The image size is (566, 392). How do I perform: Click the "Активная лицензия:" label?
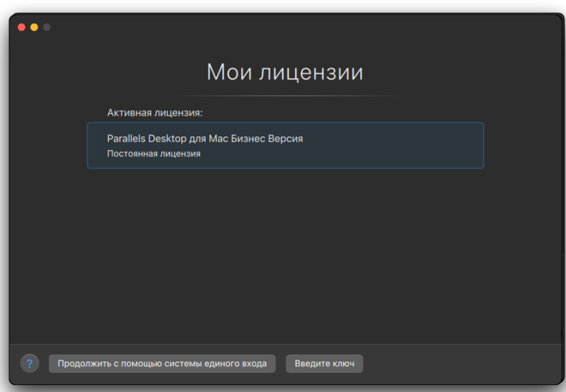pos(155,113)
